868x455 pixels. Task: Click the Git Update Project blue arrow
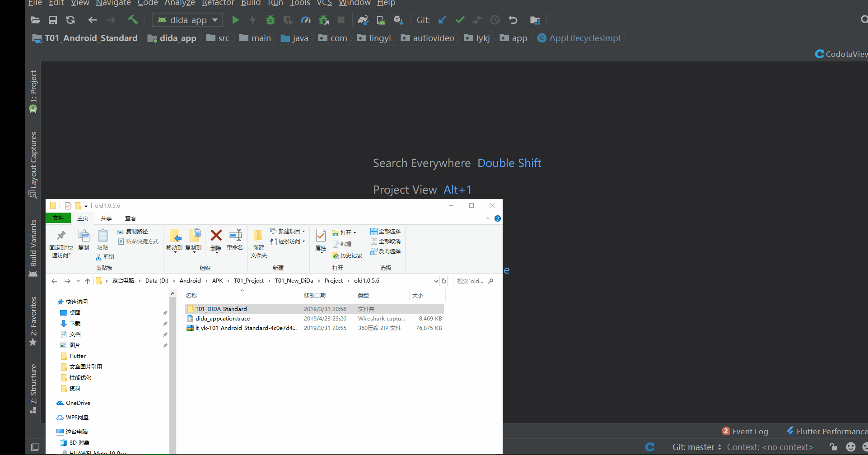tap(442, 20)
